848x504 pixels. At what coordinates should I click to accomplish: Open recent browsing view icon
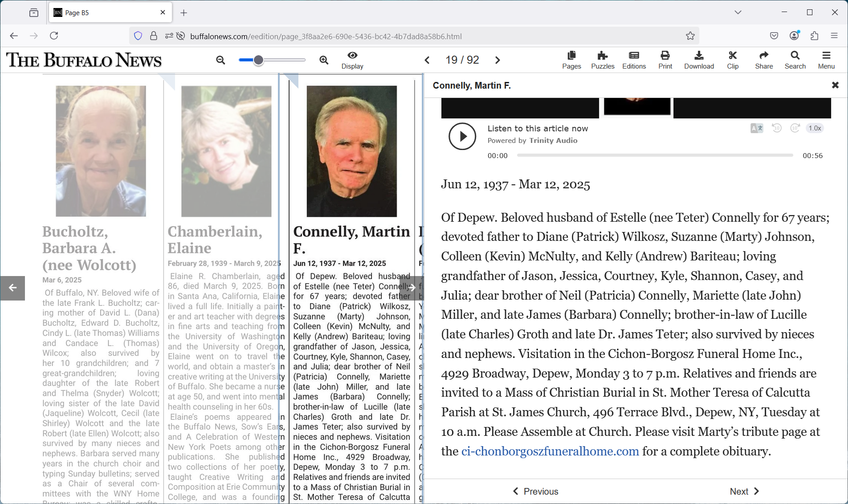tap(34, 13)
